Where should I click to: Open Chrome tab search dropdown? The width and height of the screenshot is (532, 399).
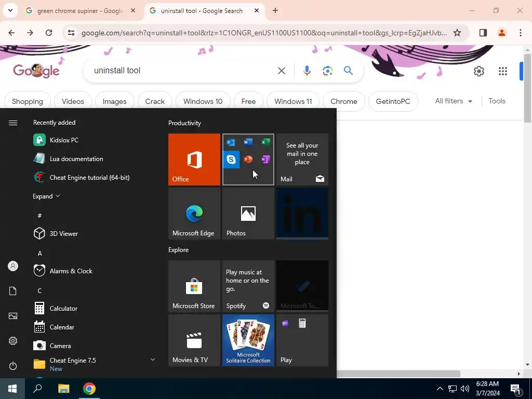tap(10, 10)
